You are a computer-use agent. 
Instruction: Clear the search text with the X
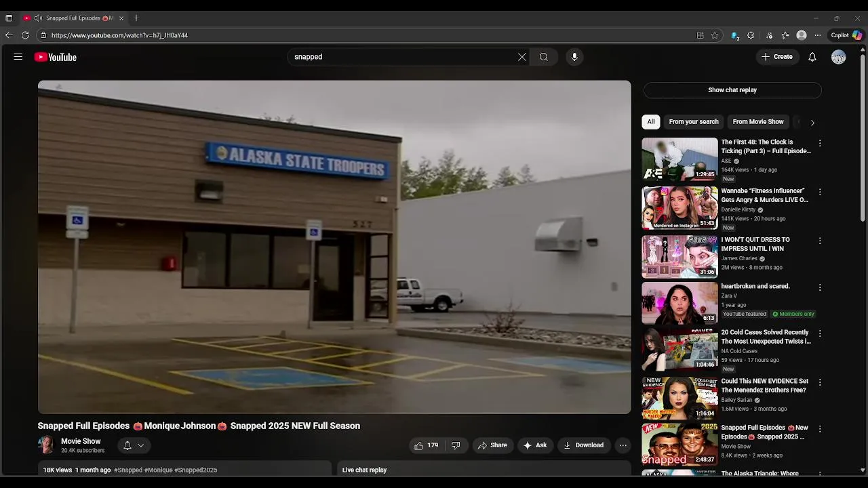(x=522, y=57)
